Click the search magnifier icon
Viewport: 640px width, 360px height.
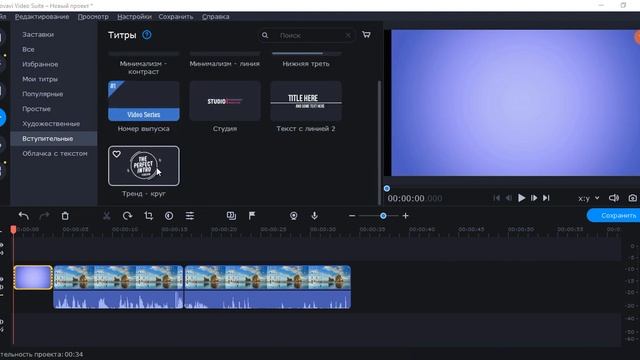pyautogui.click(x=265, y=36)
